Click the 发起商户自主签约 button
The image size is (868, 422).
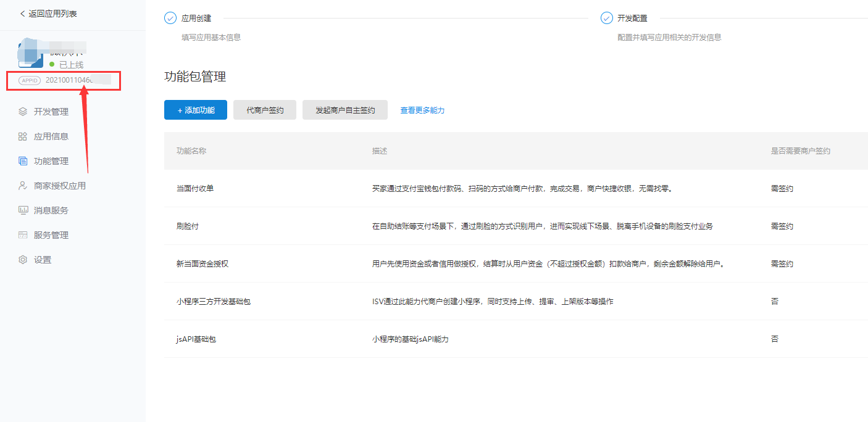[344, 110]
